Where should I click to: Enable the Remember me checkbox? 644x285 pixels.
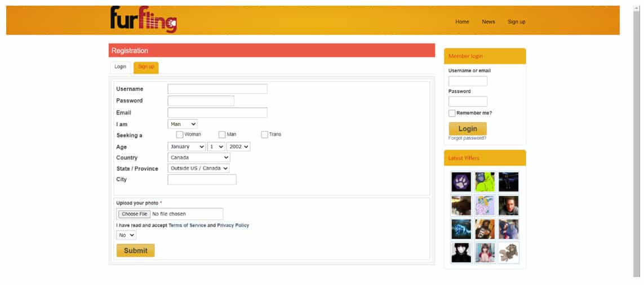point(452,113)
